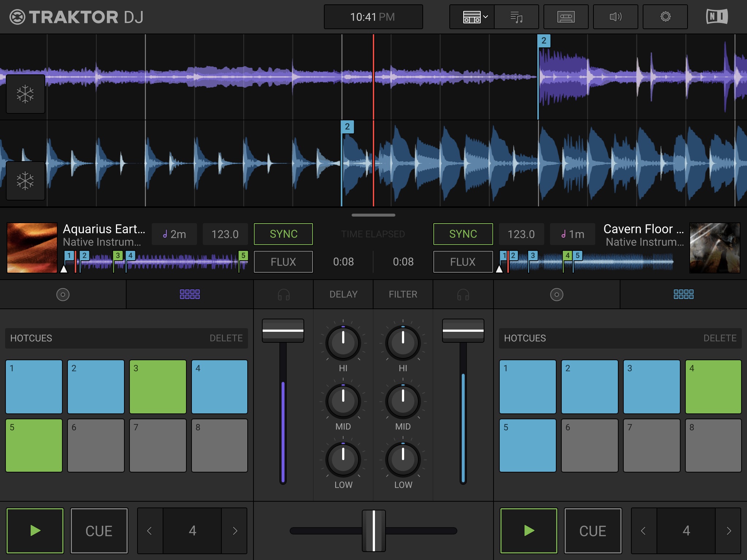The image size is (747, 560).
Task: Click the mixer recorder icon in top bar
Action: (566, 17)
